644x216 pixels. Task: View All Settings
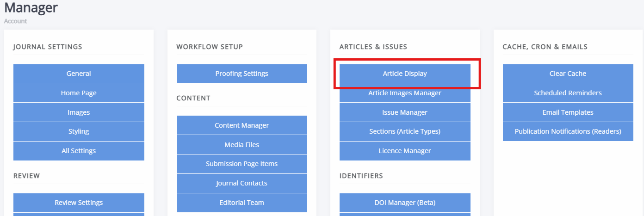pos(79,151)
